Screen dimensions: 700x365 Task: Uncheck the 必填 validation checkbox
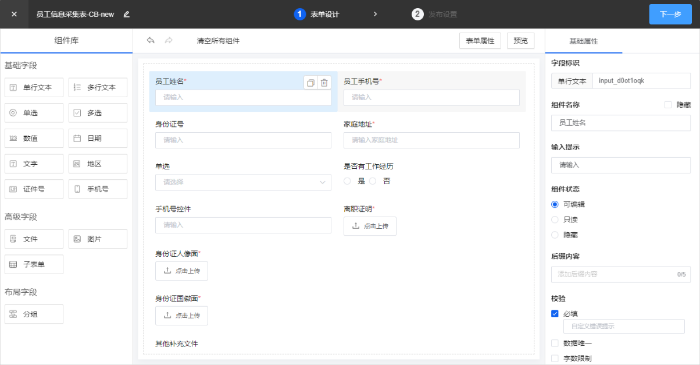[555, 314]
